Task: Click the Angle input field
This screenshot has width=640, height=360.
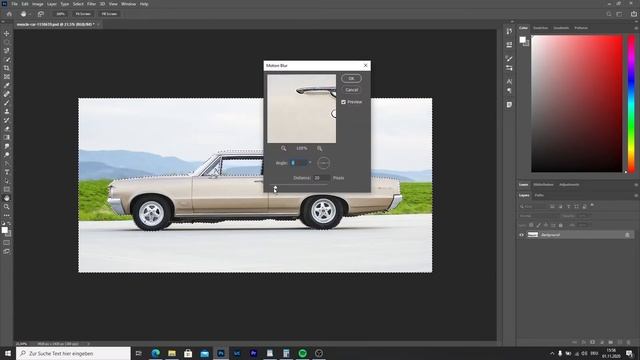Action: (x=298, y=163)
